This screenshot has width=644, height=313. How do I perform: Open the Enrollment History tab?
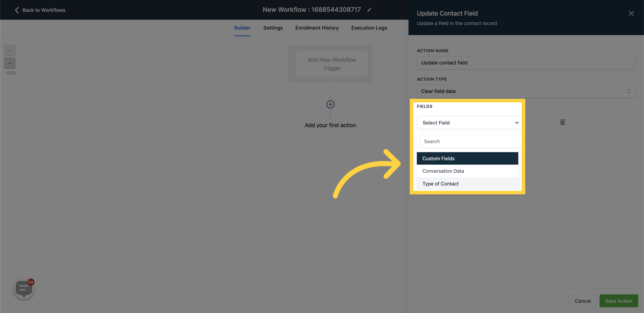tap(317, 28)
